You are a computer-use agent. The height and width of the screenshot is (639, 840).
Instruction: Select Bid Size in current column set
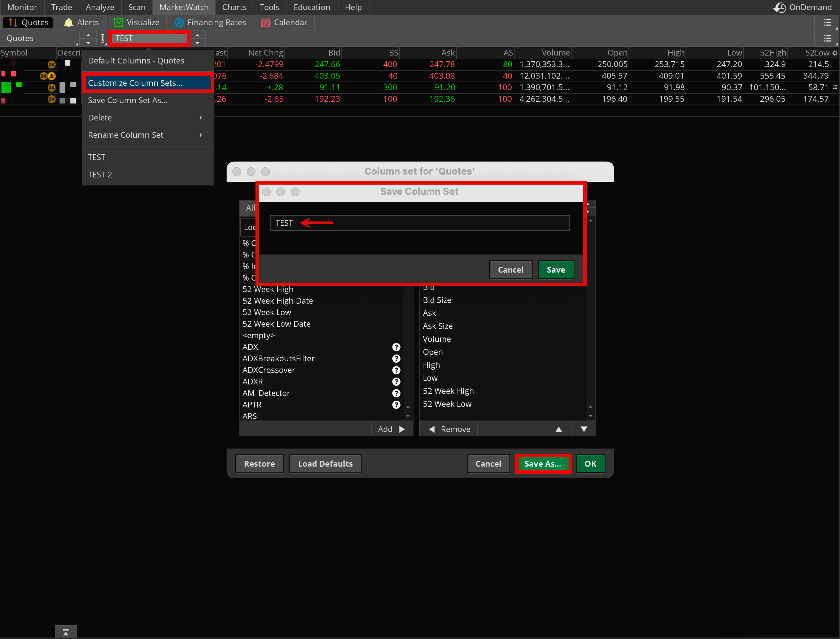(502, 300)
